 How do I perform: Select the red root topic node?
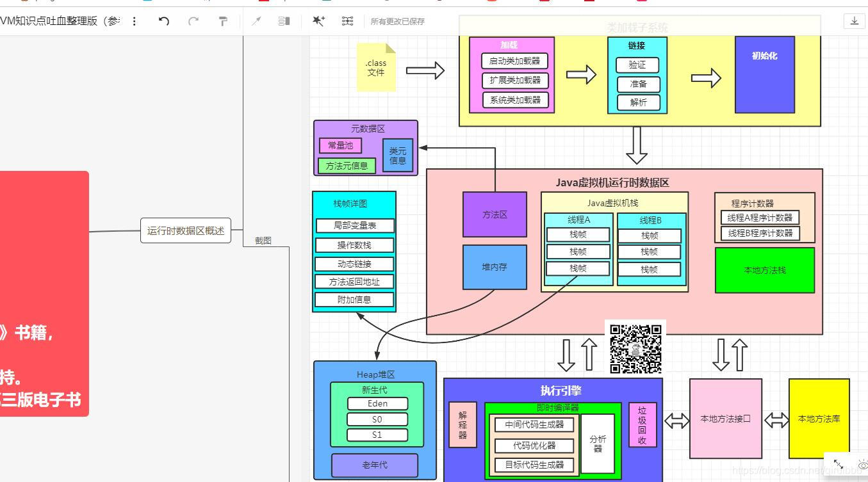[x=44, y=294]
